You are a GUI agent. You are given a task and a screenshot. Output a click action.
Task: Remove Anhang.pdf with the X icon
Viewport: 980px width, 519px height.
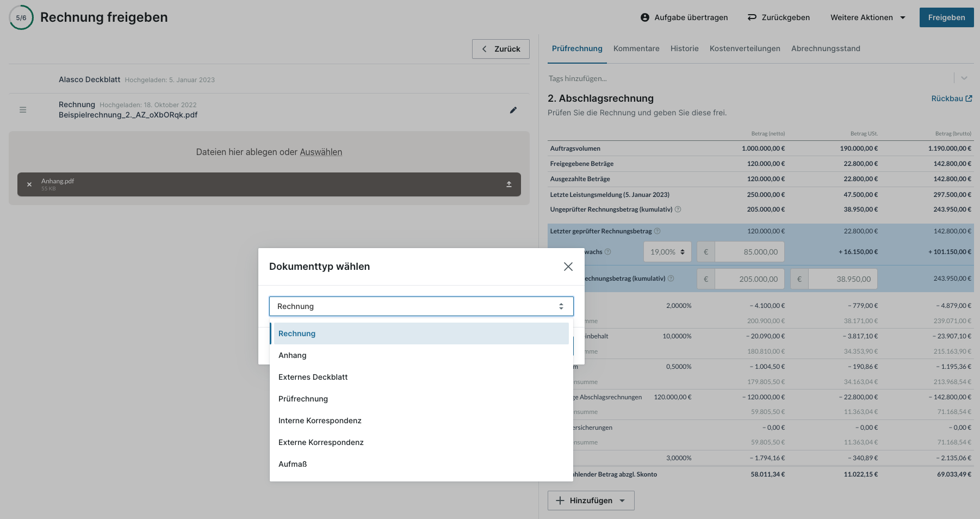[x=29, y=184]
